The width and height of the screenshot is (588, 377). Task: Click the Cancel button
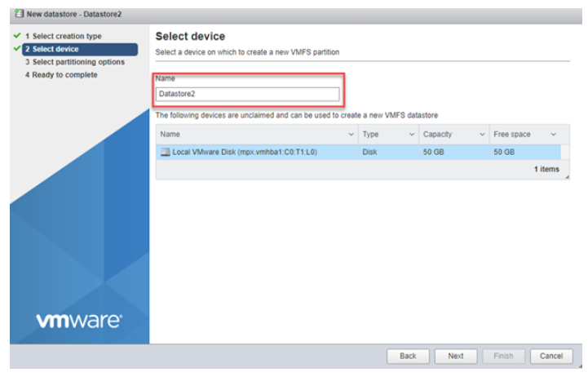pos(551,356)
